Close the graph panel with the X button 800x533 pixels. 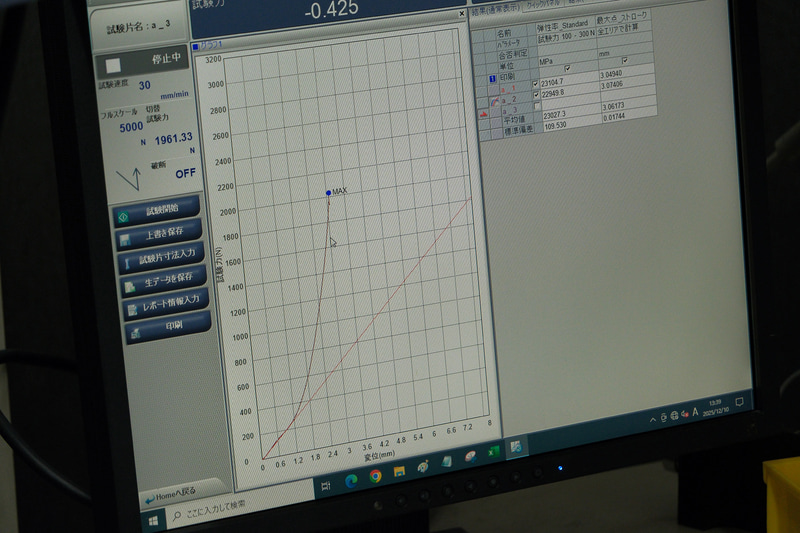pos(461,14)
